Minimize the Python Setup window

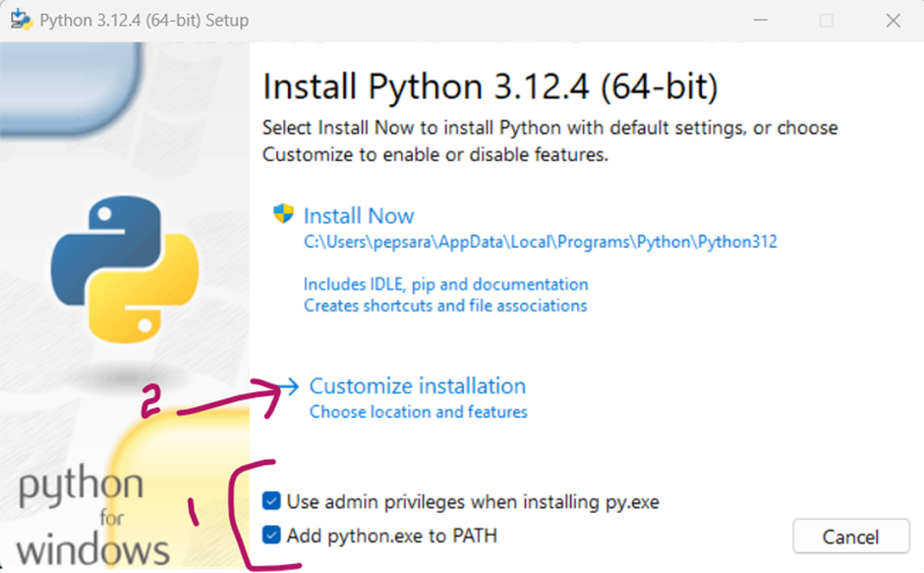[x=760, y=20]
